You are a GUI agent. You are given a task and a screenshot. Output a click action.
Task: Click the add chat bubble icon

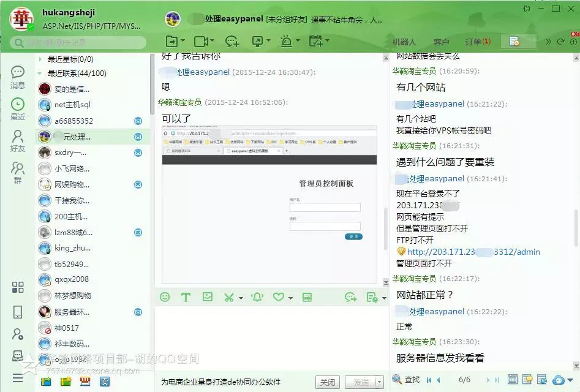(x=232, y=41)
